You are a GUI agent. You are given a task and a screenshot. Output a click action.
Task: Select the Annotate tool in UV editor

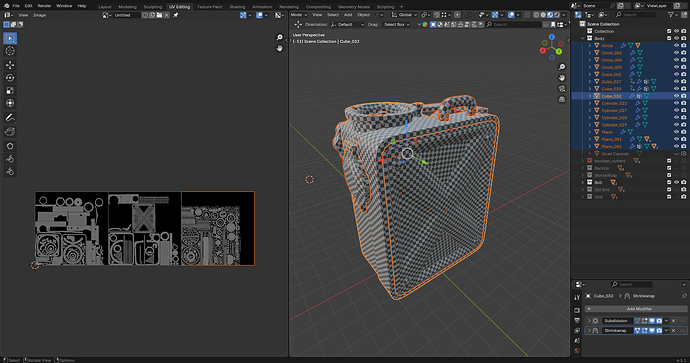(10, 117)
